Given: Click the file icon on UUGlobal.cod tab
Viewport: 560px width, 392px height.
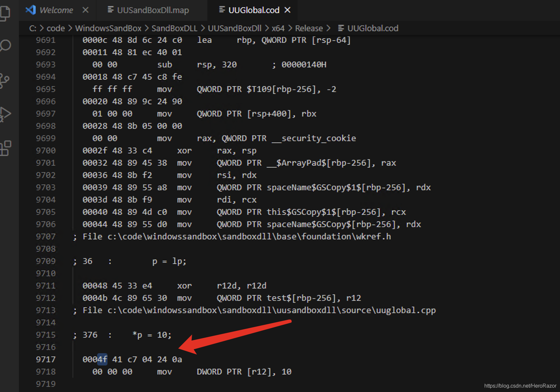Looking at the screenshot, I should 222,10.
